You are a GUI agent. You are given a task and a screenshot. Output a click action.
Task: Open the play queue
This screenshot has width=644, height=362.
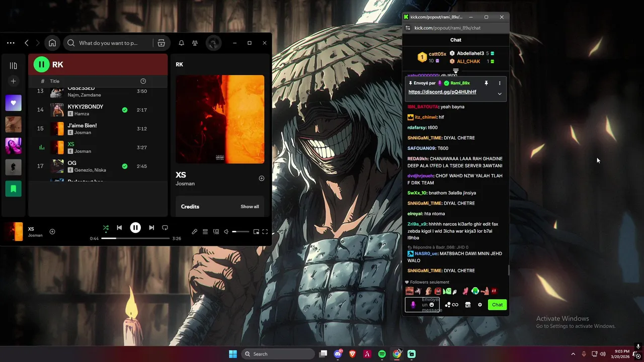tap(205, 232)
